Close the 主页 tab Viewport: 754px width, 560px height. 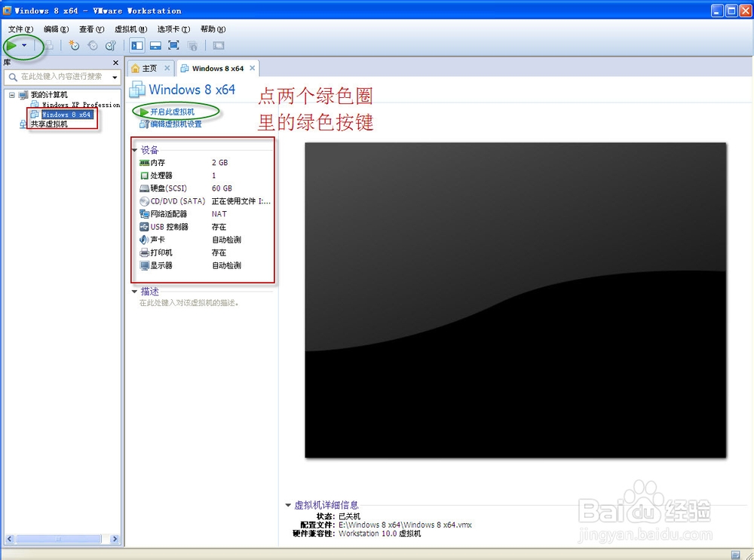point(167,69)
